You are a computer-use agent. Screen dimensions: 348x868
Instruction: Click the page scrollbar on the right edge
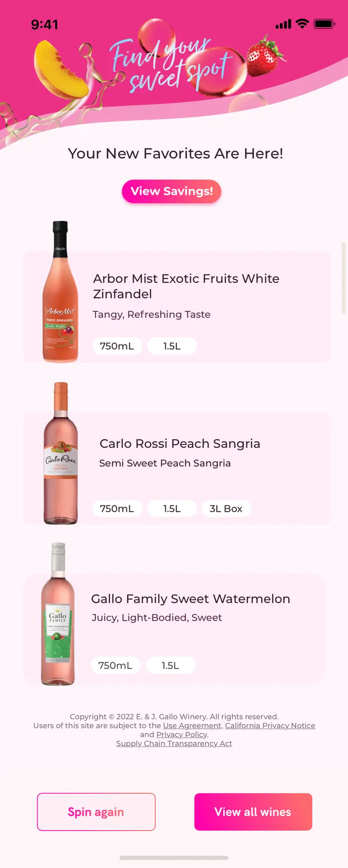[343, 278]
